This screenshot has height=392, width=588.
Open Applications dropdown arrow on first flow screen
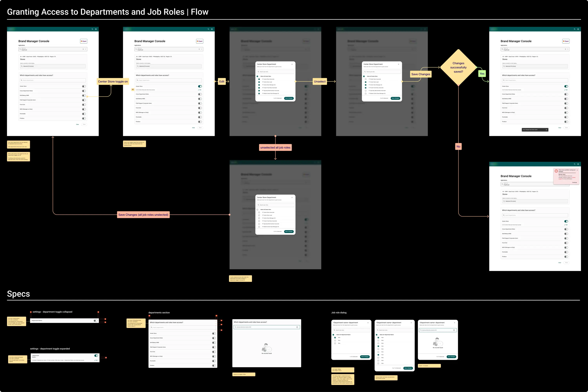pyautogui.click(x=85, y=49)
